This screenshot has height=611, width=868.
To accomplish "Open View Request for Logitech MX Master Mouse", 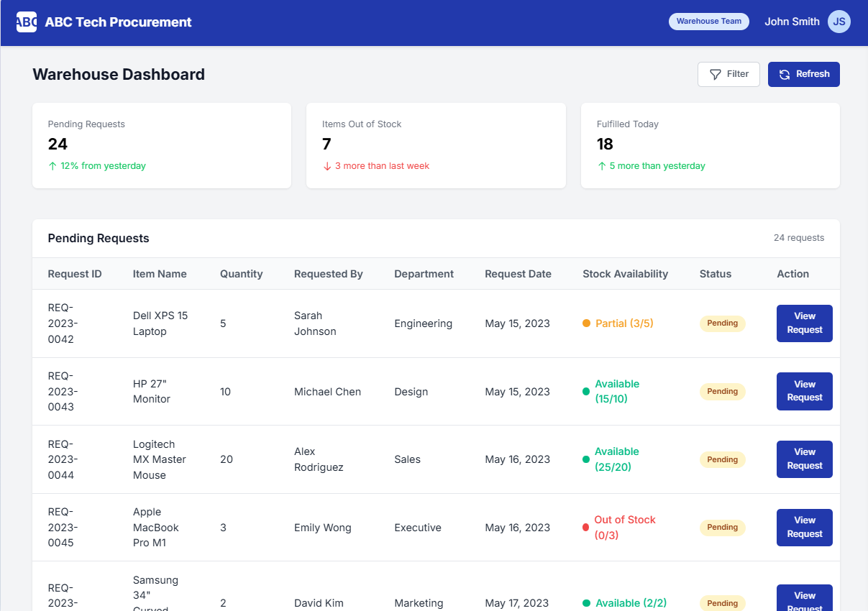I will pos(804,459).
